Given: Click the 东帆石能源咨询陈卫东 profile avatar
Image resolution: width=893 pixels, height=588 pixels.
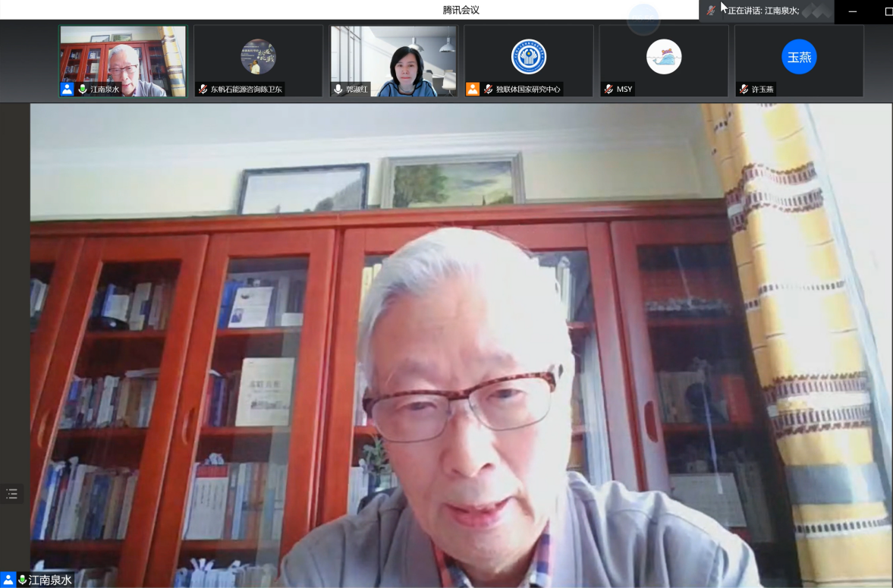Looking at the screenshot, I should pos(258,57).
